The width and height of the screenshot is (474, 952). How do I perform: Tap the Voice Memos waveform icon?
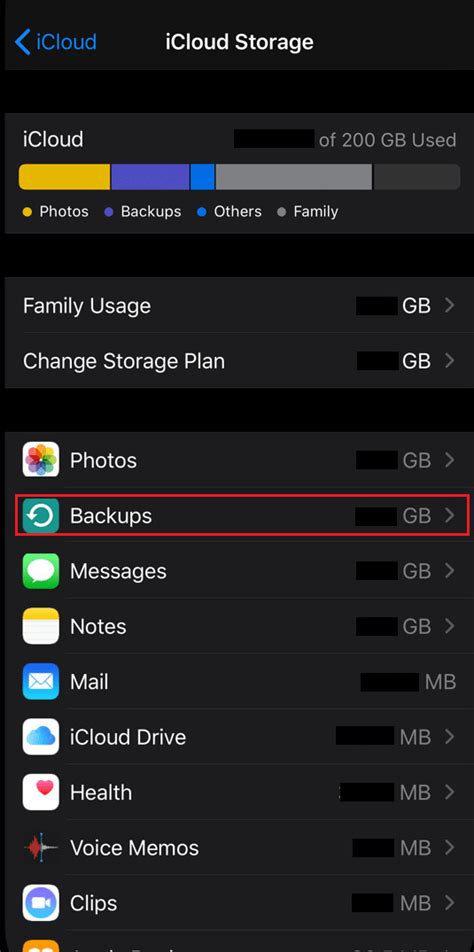tap(41, 847)
